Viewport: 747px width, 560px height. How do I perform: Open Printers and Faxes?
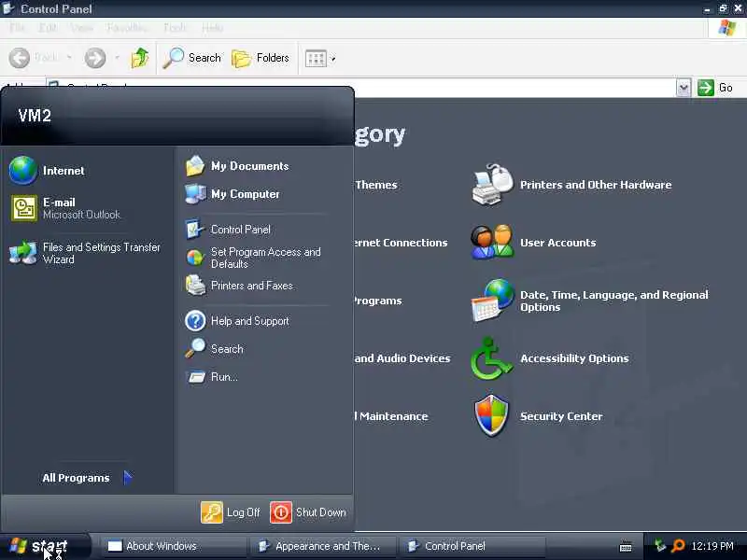(239, 286)
